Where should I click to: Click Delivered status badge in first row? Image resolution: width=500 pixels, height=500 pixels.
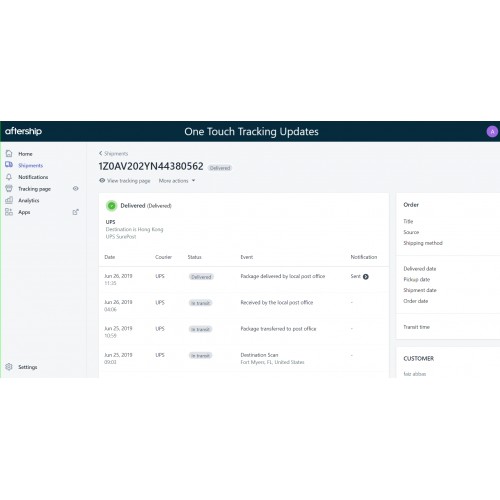coord(201,277)
